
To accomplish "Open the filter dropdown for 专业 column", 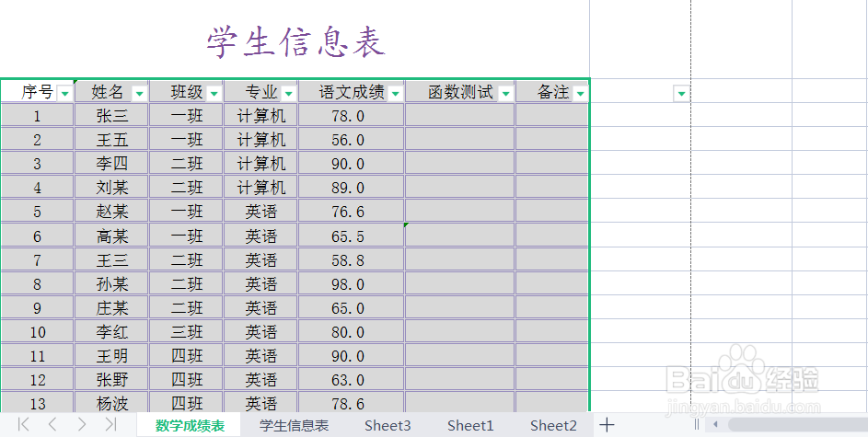I will click(288, 94).
